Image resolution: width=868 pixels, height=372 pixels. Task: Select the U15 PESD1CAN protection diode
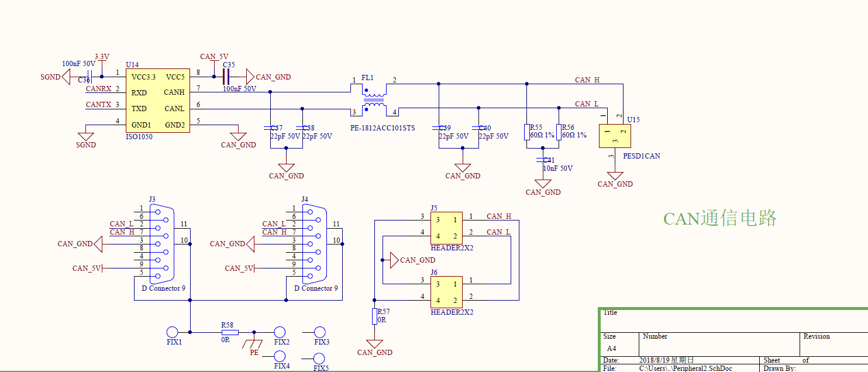click(x=615, y=136)
